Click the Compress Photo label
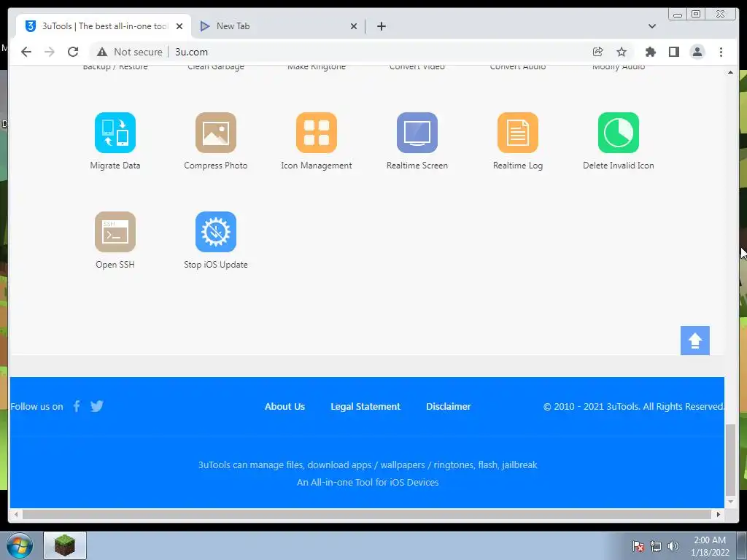This screenshot has width=747, height=560. point(215,166)
